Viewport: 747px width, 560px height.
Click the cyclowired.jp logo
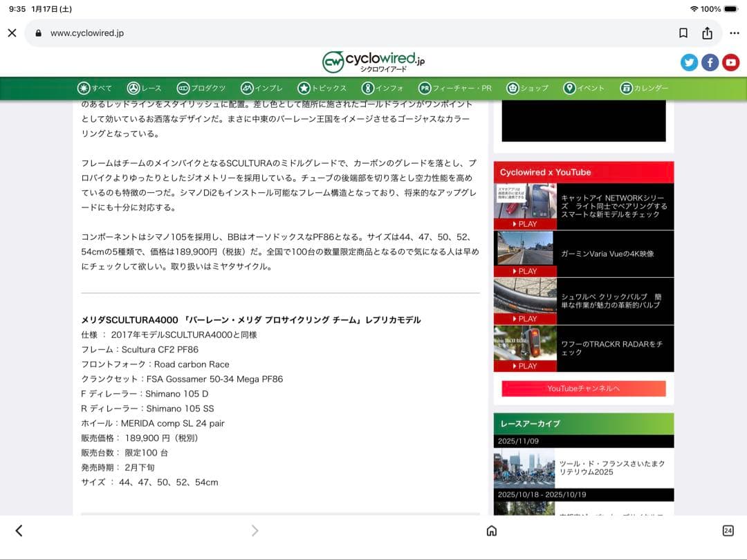tap(373, 62)
